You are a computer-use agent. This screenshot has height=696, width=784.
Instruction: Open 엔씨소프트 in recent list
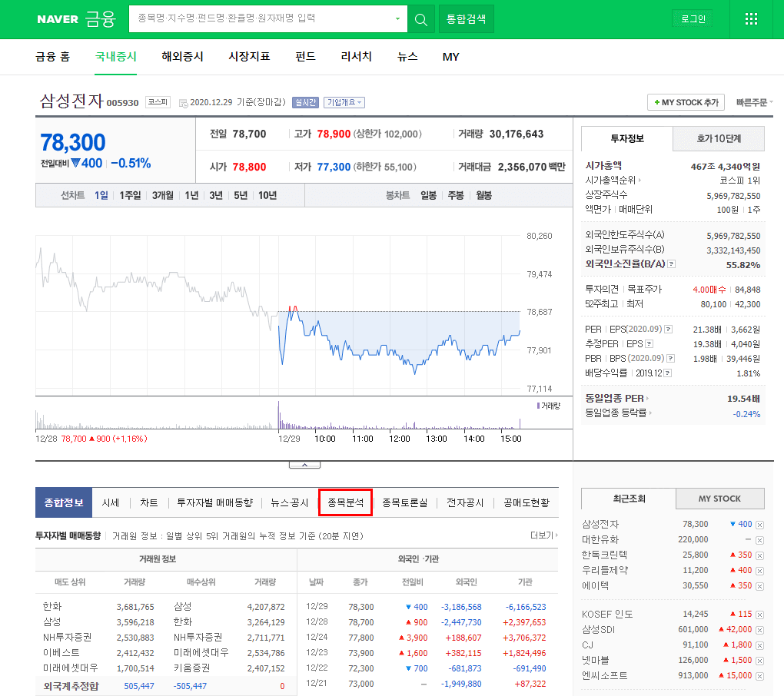click(604, 675)
